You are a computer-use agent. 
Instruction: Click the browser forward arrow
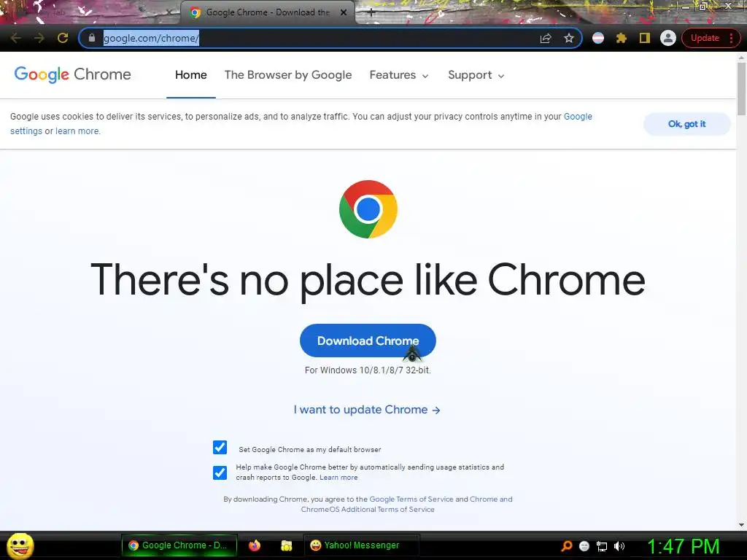pos(39,38)
